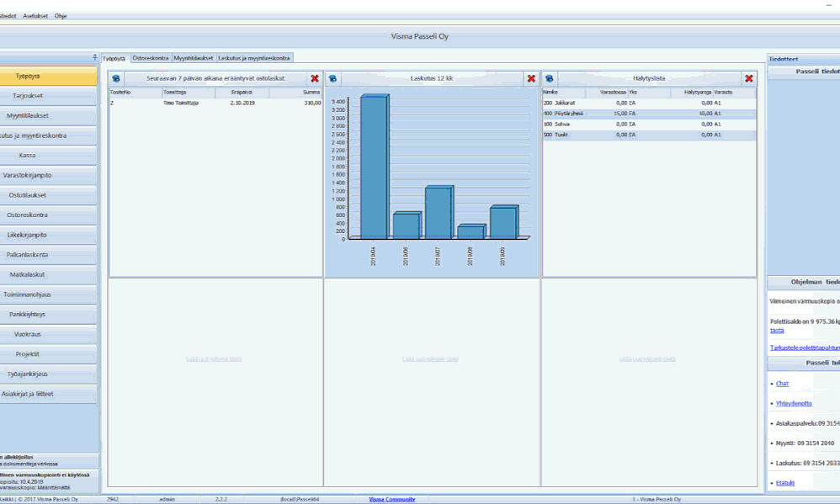
Task: Sort by the Eräpäivä column header
Action: (x=242, y=92)
